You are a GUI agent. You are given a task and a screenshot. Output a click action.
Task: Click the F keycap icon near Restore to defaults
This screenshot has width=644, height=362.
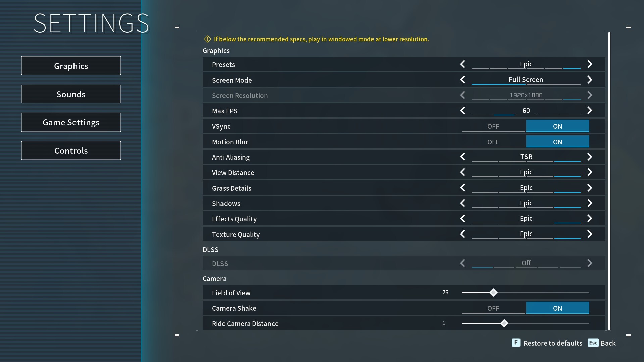click(516, 343)
